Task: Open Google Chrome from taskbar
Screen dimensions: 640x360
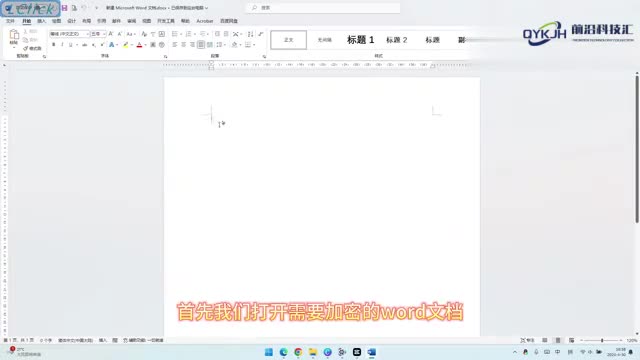Action: [298, 352]
